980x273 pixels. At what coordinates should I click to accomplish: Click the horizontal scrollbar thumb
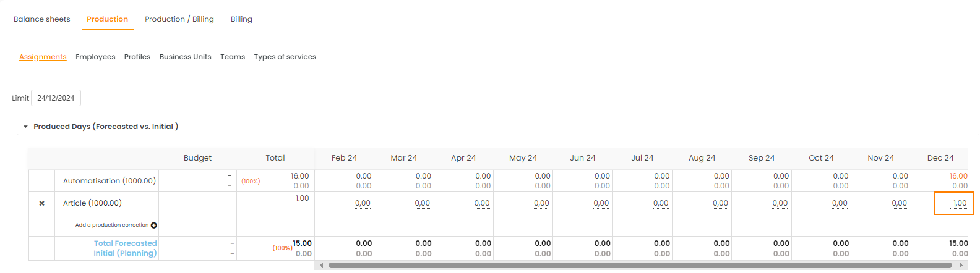coord(640,266)
